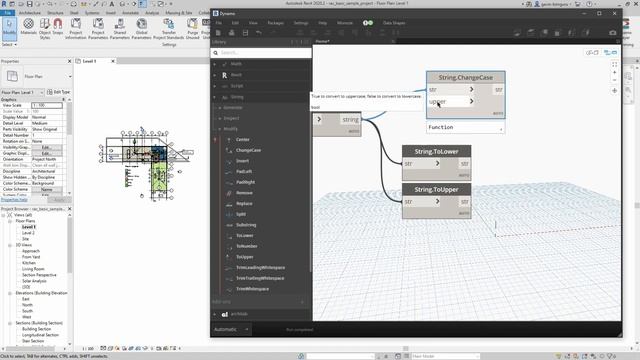Open Dynamo Packages menu

pos(276,23)
